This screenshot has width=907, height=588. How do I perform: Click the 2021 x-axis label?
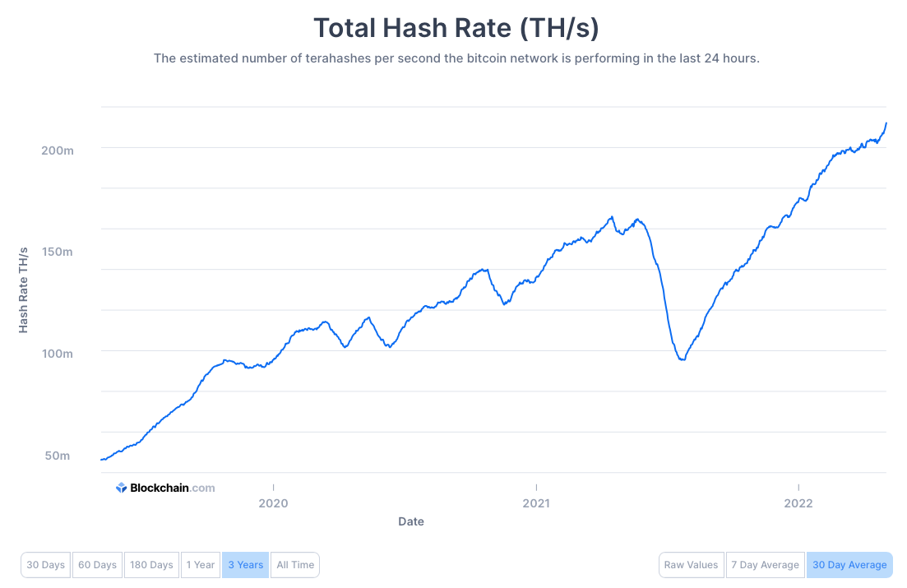pos(536,502)
